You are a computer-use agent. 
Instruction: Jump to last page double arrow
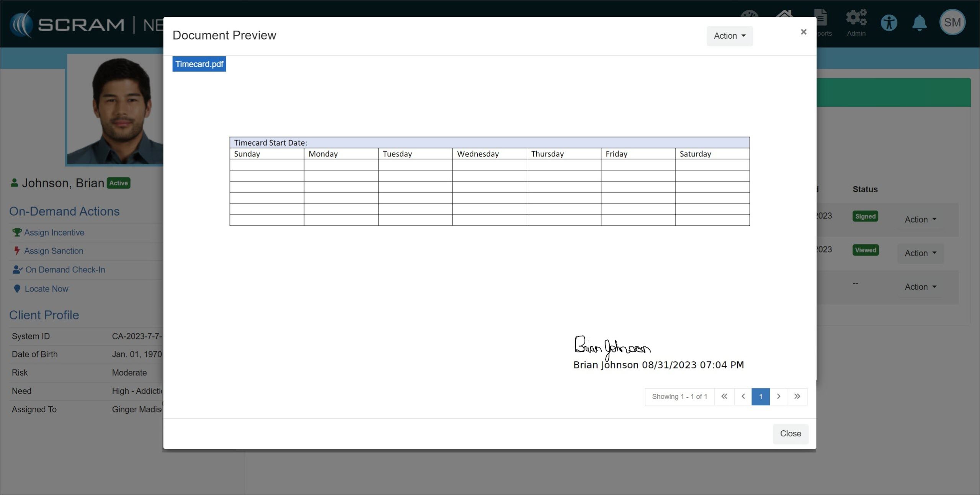point(797,397)
